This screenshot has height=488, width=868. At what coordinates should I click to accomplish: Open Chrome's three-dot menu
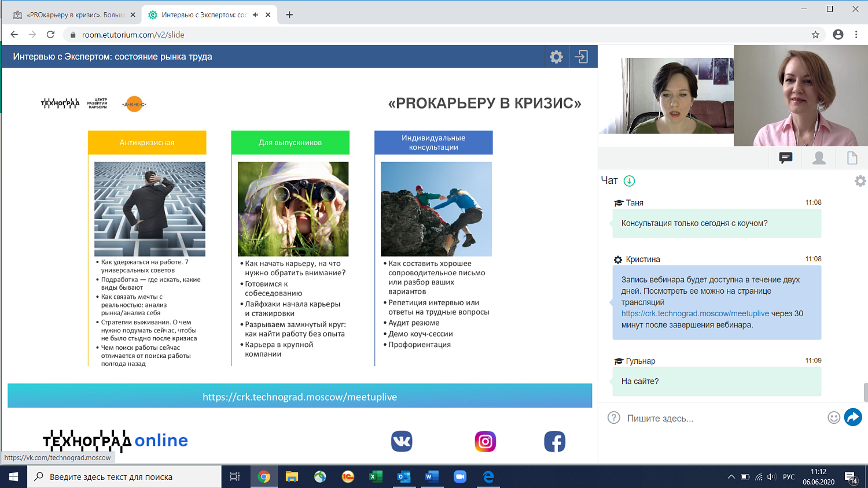856,35
